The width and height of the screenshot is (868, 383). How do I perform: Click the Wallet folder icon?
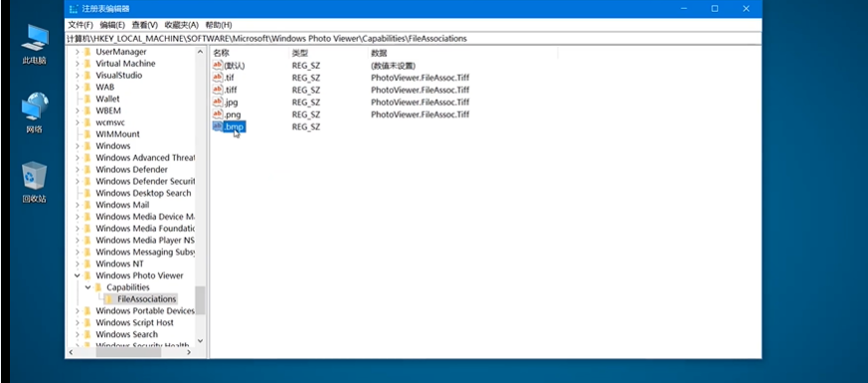[x=87, y=98]
